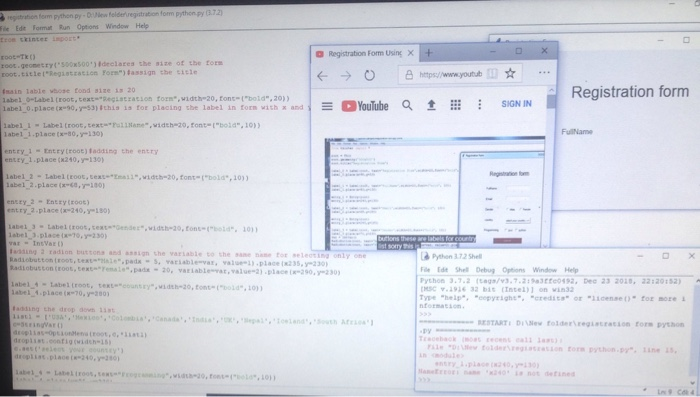Click the label_2.place code line
Image resolution: width=700 pixels, height=397 pixels.
[x=55, y=185]
